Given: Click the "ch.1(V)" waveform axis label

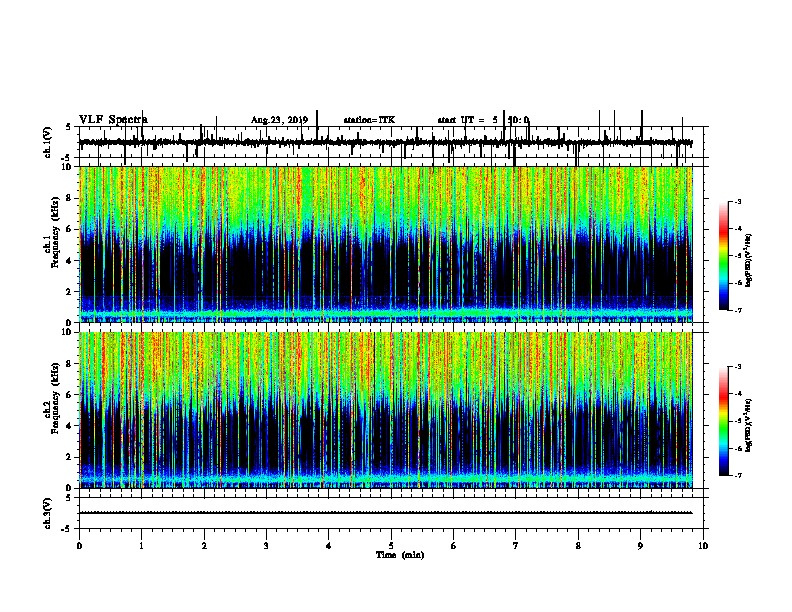Looking at the screenshot, I should pos(48,142).
